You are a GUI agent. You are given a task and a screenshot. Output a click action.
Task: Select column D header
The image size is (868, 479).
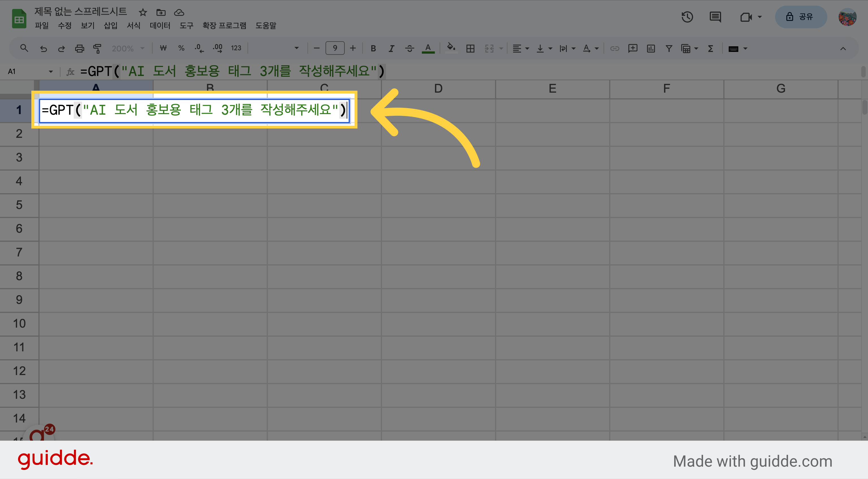(438, 89)
